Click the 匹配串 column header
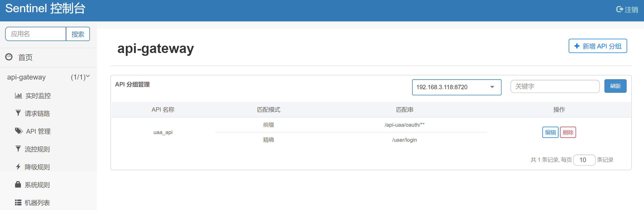The height and width of the screenshot is (210, 644). (x=404, y=110)
